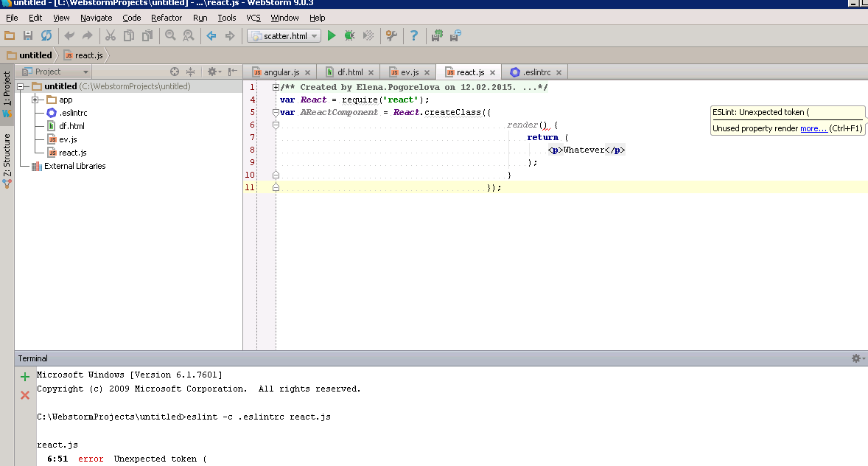Click the Collapse All icon in Project panel
This screenshot has height=466, width=868.
coord(190,72)
